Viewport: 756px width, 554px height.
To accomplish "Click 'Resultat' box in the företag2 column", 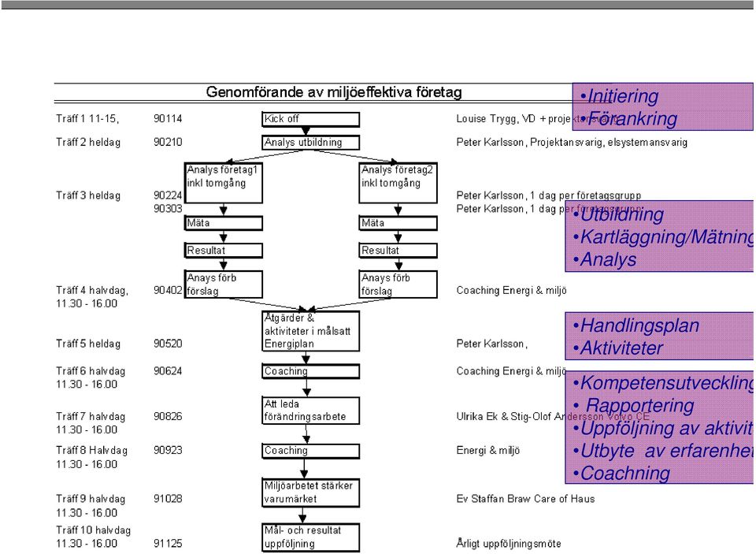I will coord(398,251).
